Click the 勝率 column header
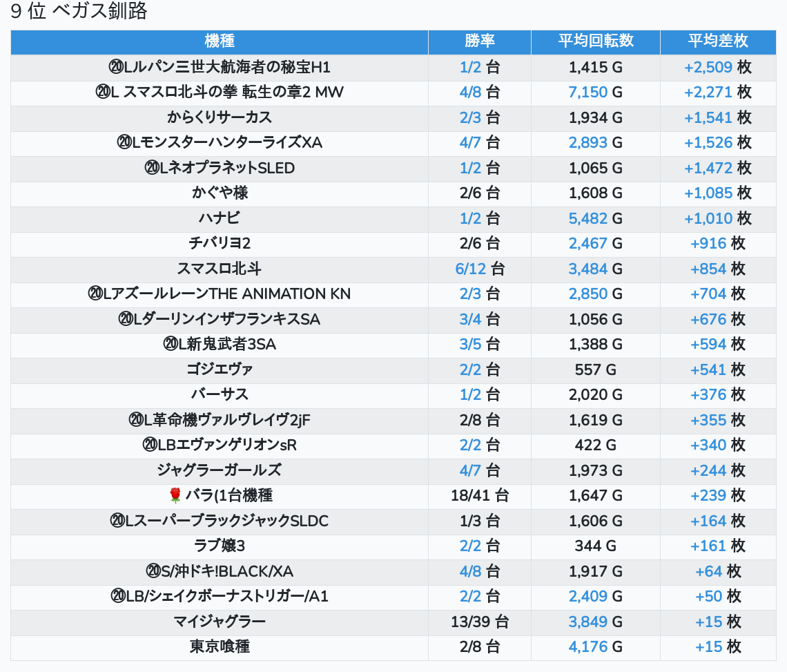Viewport: 787px width, 672px height. coord(479,41)
